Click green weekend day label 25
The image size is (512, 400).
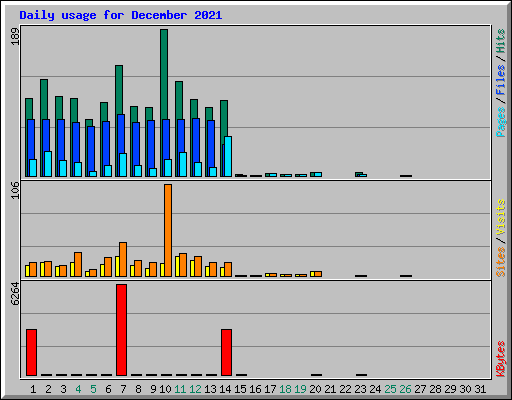pyautogui.click(x=390, y=389)
